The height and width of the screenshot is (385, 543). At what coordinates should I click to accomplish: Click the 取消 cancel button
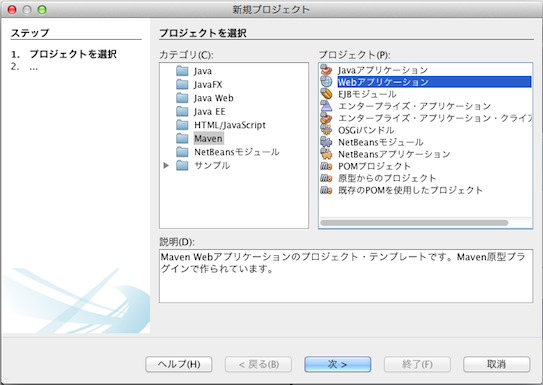(497, 364)
